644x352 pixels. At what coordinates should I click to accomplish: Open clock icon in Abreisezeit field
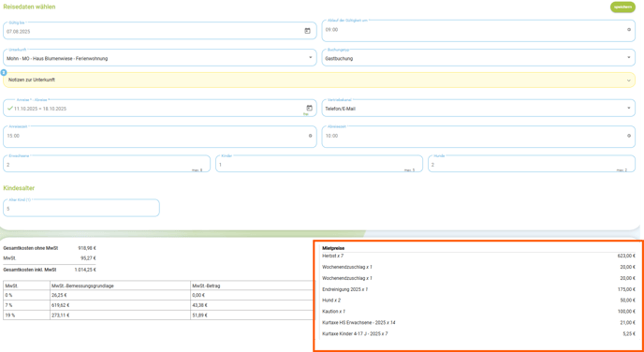(x=628, y=135)
